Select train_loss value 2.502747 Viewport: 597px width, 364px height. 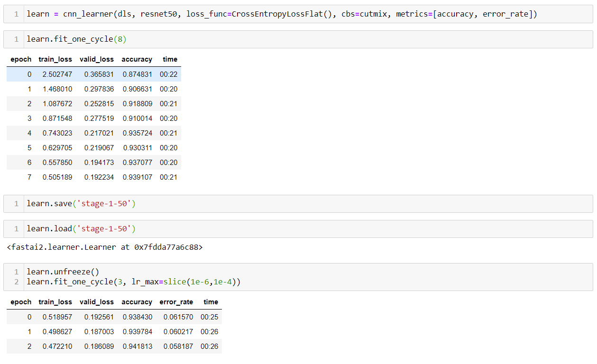pyautogui.click(x=57, y=74)
